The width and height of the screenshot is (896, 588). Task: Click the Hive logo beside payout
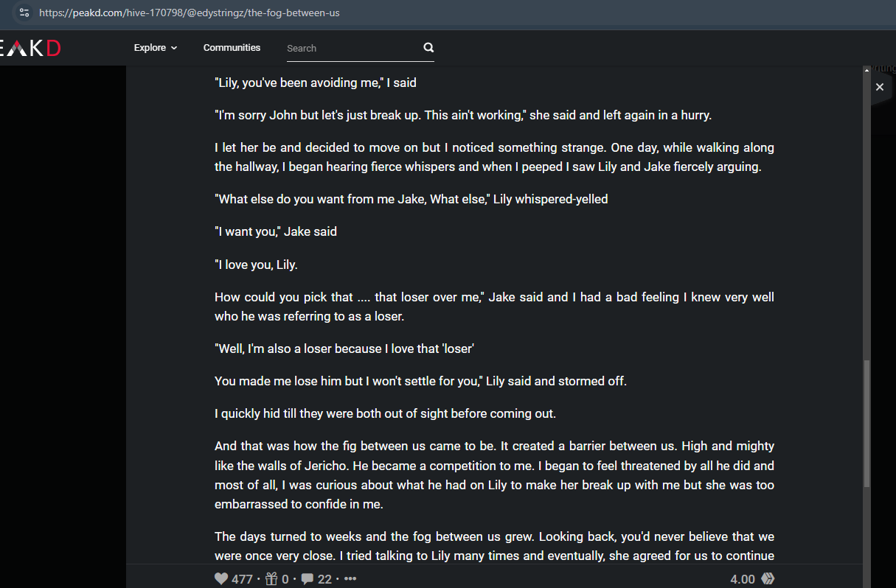coord(768,578)
